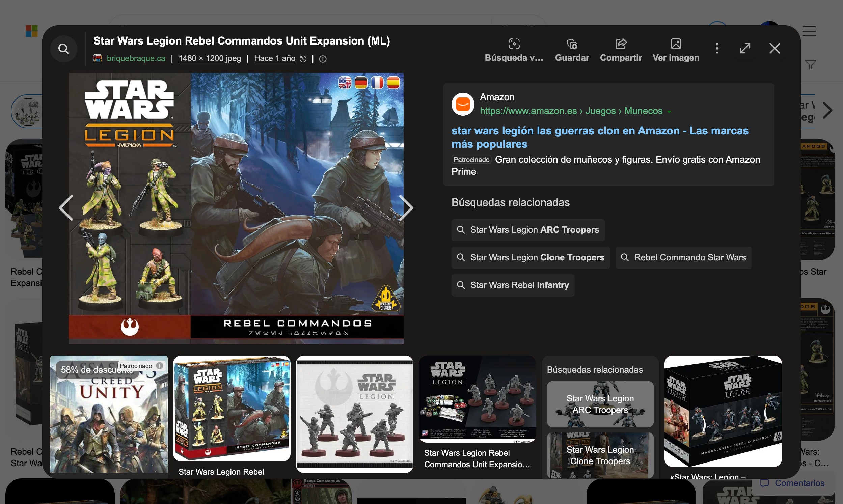Open briquebraque.ca source link
Screen dimensions: 843x504
(136, 58)
